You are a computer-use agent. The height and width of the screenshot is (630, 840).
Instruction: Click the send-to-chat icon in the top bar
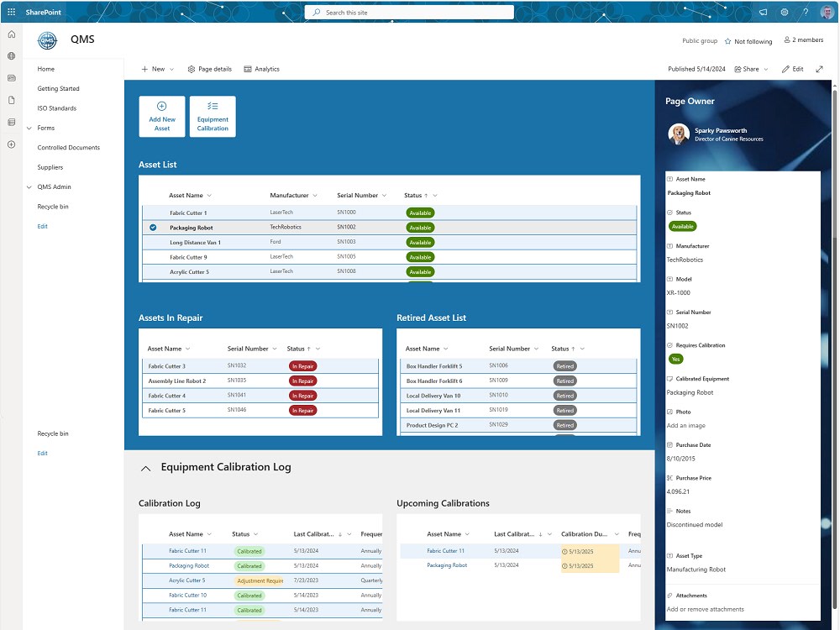[761, 12]
